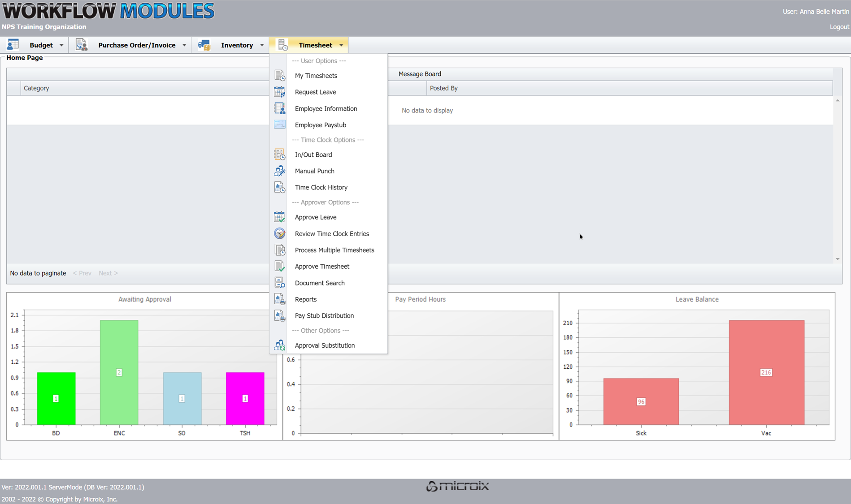This screenshot has height=504, width=851.
Task: Click the My Timesheets icon
Action: click(279, 76)
